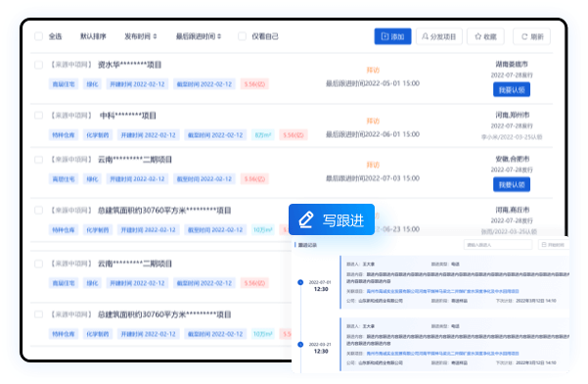This screenshot has width=588, height=384.
Task: Select the 2022-03-21 12:30 timeline dot
Action: tap(300, 345)
